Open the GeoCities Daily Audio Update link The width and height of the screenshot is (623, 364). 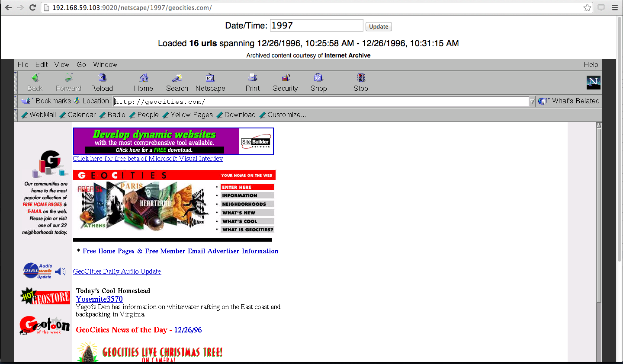tap(117, 271)
